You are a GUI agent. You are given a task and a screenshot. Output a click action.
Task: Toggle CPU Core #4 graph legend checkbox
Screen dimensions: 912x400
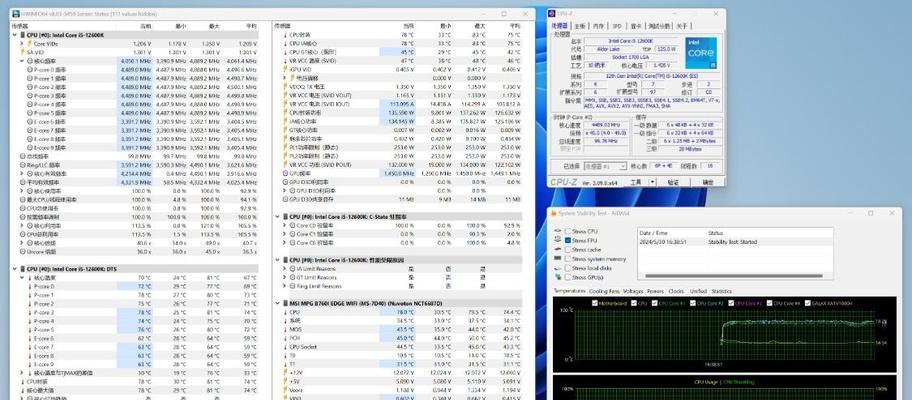(770, 303)
